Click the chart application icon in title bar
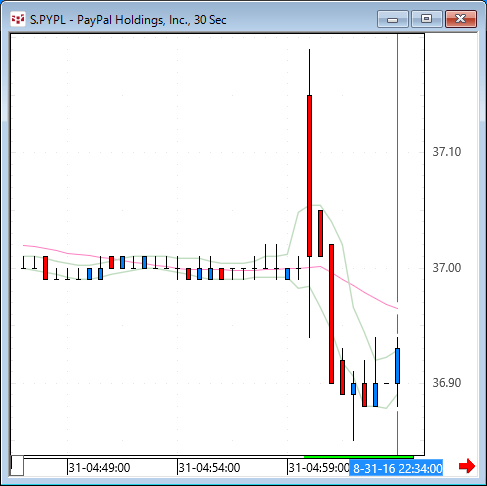487x486 pixels. click(x=18, y=19)
